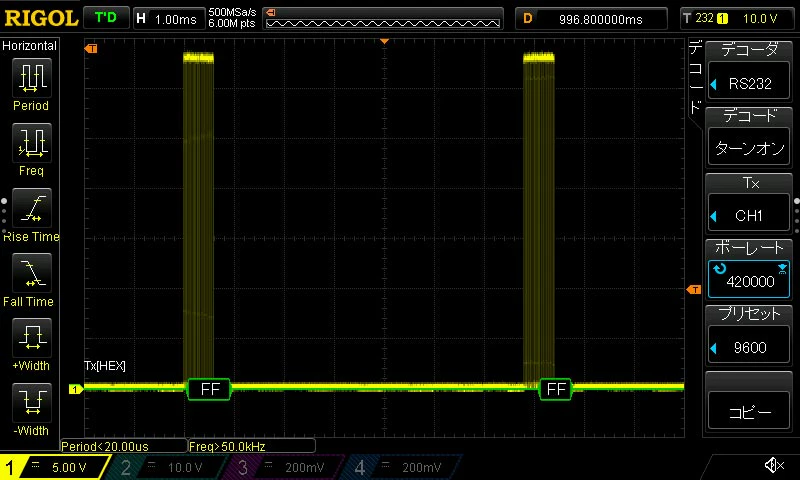Click the vertical デコード side tab
This screenshot has width=800, height=480.
[x=694, y=78]
